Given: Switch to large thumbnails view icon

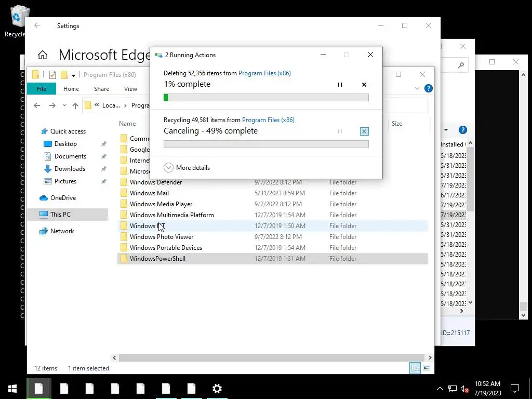Looking at the screenshot, I should pos(427,368).
